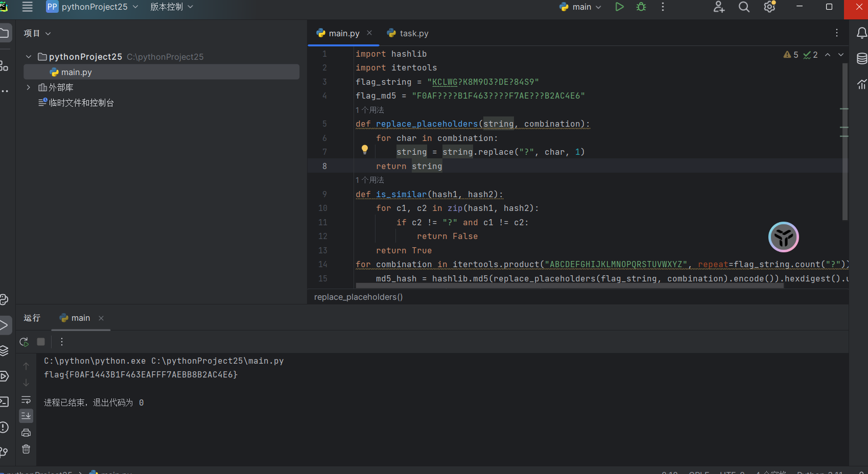The image size is (868, 474).
Task: Jump up the stack trace
Action: (26, 366)
